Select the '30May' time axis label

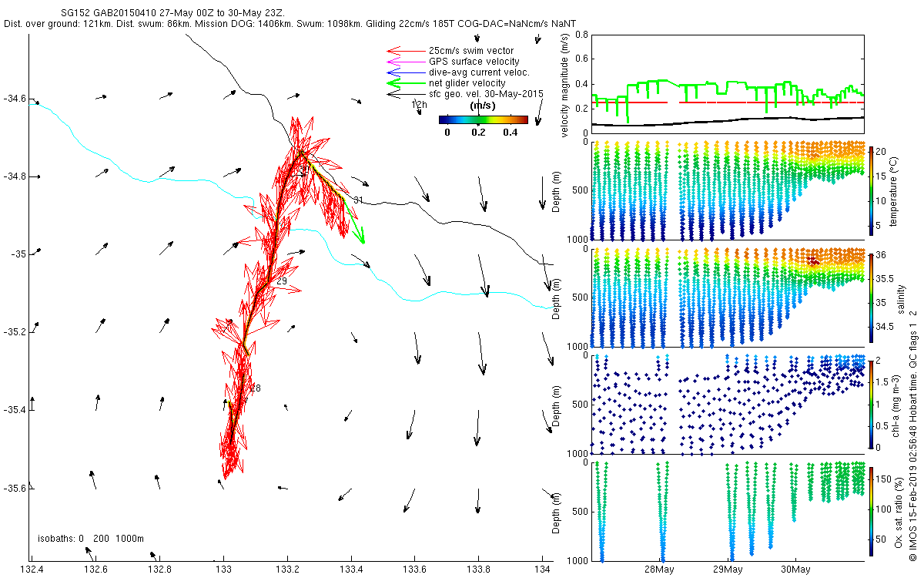(795, 570)
